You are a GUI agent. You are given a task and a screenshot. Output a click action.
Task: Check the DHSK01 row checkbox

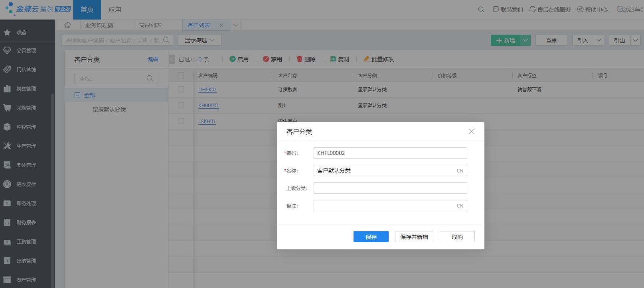click(181, 89)
